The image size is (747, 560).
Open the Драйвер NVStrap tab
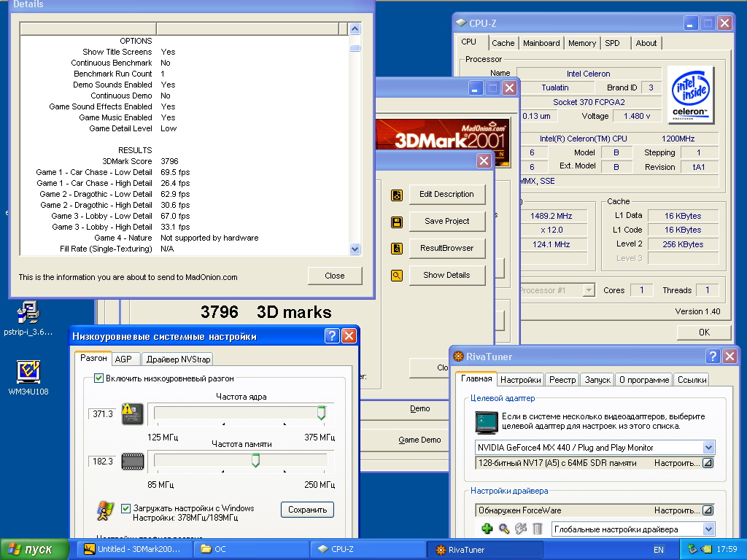[178, 359]
